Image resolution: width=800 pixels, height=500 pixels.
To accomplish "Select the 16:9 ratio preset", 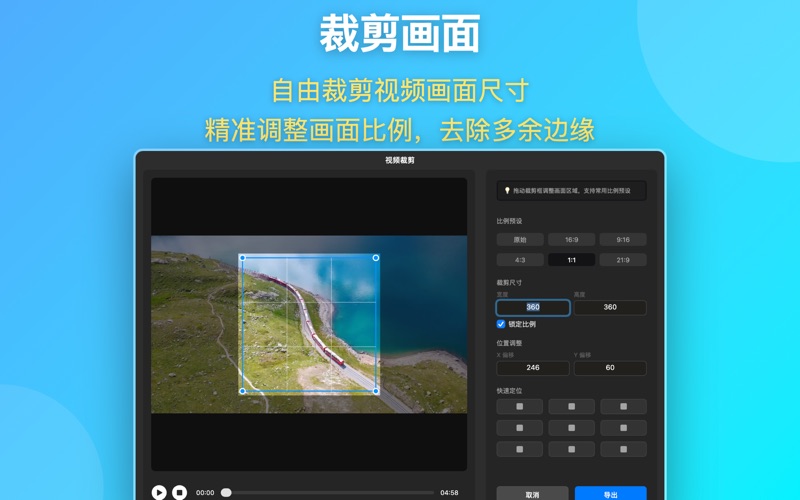I will click(571, 239).
